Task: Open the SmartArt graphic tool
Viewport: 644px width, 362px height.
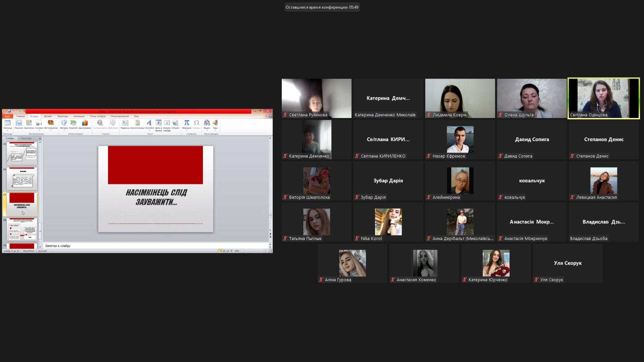Action: [73, 124]
